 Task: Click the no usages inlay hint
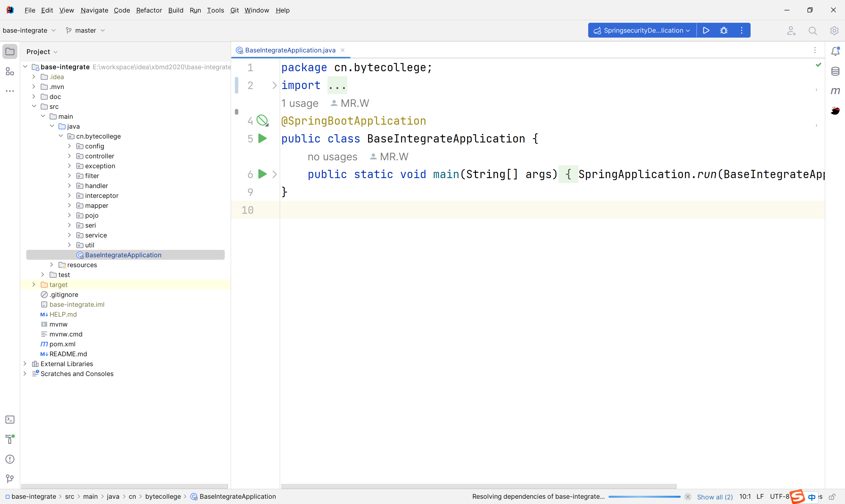tap(332, 157)
